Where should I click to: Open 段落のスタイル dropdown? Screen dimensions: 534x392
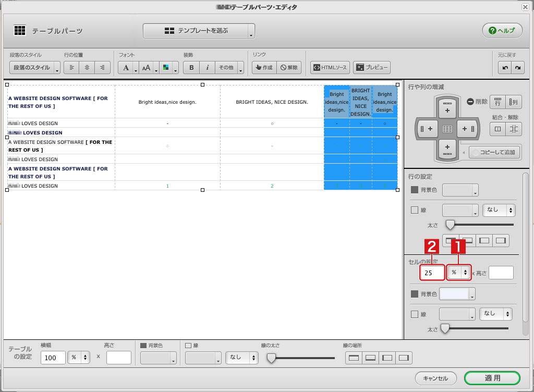coord(35,67)
